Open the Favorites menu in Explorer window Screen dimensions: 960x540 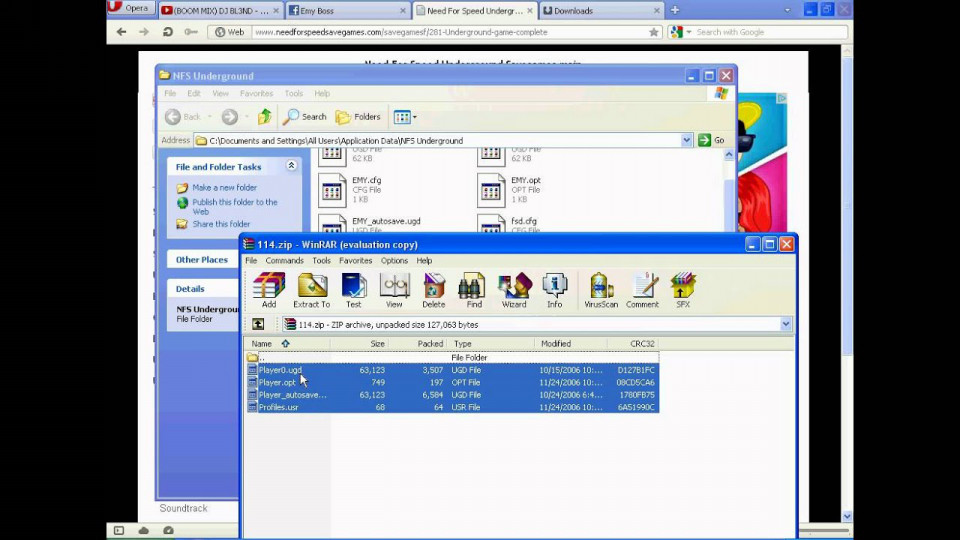(x=256, y=93)
